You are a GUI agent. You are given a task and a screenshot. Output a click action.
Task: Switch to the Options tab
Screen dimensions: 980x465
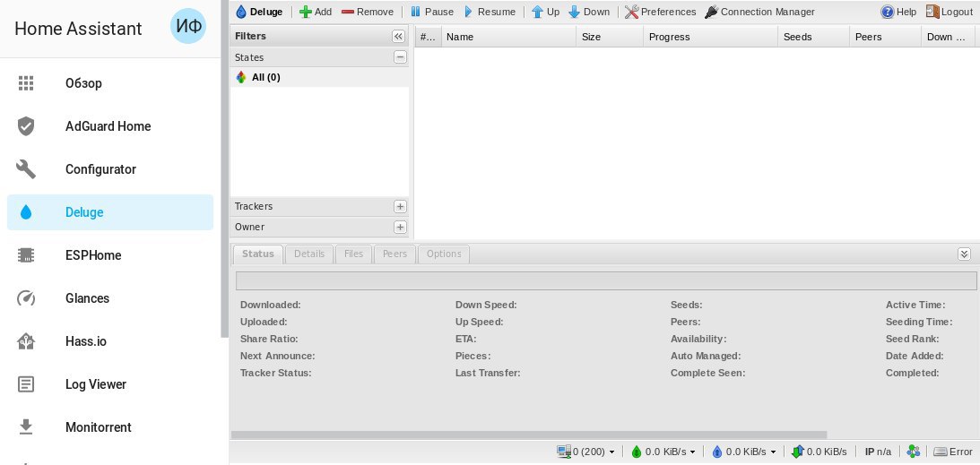(444, 254)
